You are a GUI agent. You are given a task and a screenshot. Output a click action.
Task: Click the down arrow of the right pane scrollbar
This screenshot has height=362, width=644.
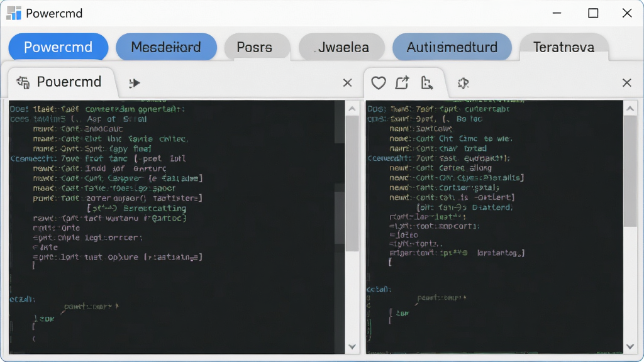tap(630, 347)
